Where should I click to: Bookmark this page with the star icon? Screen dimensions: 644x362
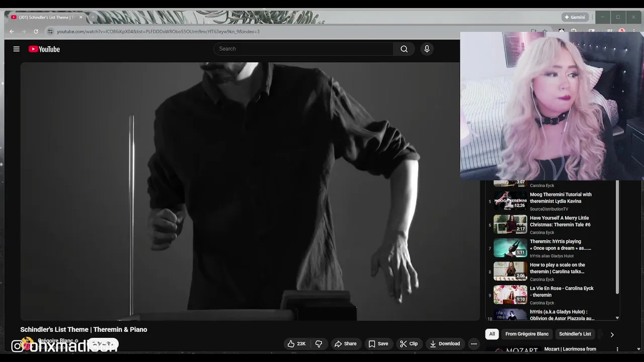544,31
